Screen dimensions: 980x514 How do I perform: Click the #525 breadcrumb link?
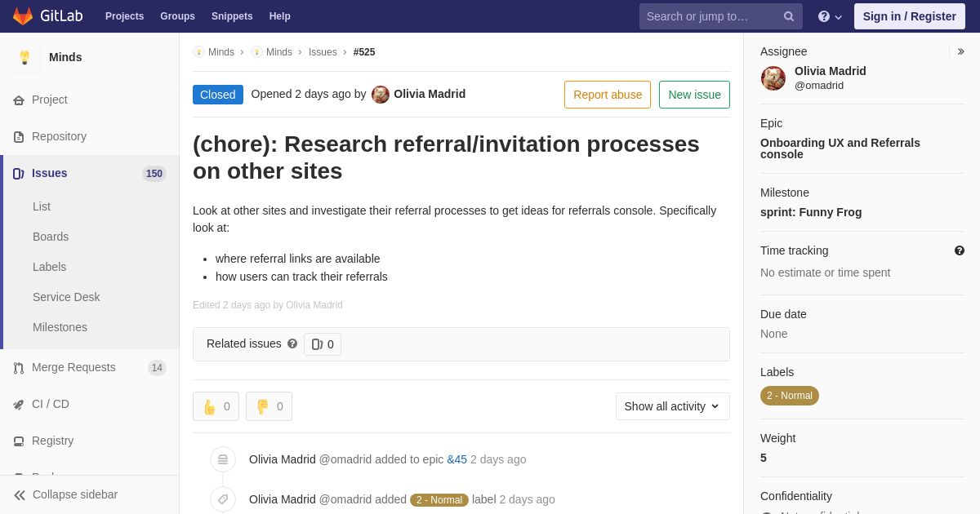(x=364, y=52)
